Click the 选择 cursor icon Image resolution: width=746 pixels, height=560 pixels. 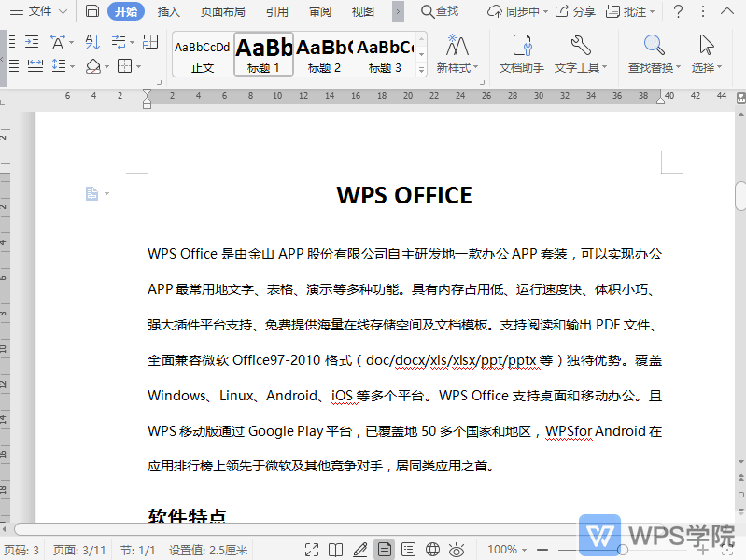(707, 46)
